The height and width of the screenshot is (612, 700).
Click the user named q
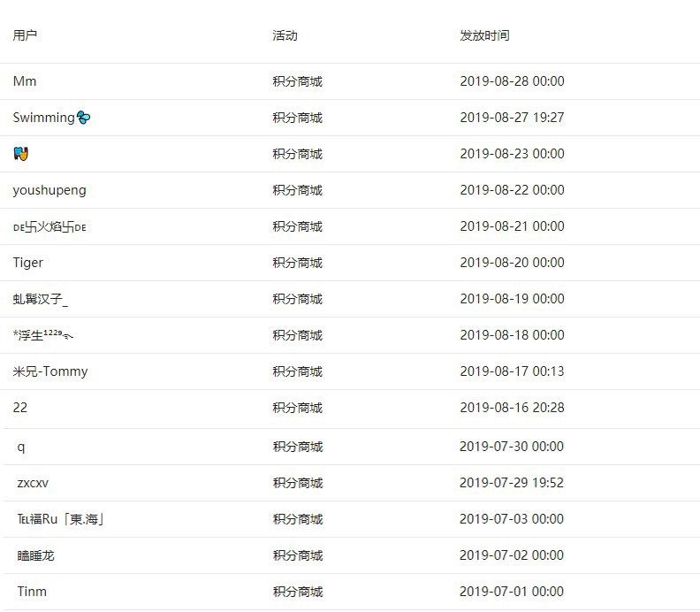[21, 447]
